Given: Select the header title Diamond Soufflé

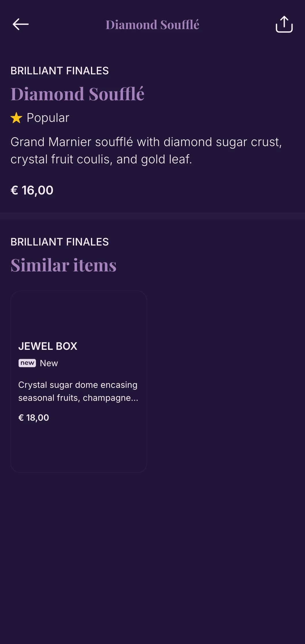Looking at the screenshot, I should tap(152, 25).
